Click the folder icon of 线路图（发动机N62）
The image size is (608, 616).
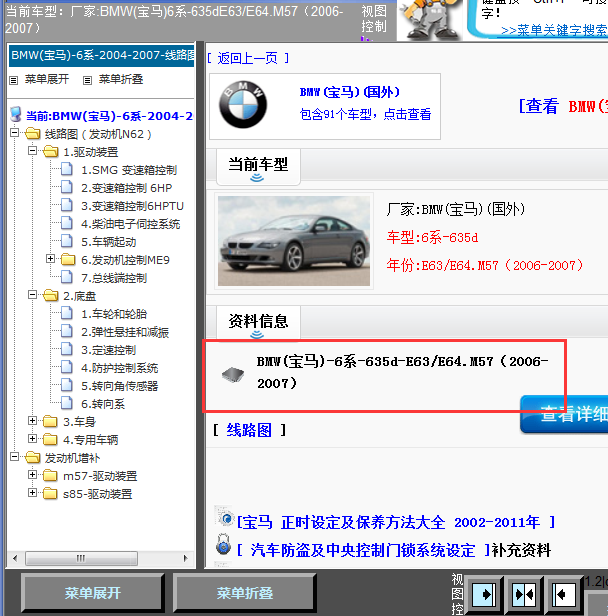pyautogui.click(x=33, y=134)
